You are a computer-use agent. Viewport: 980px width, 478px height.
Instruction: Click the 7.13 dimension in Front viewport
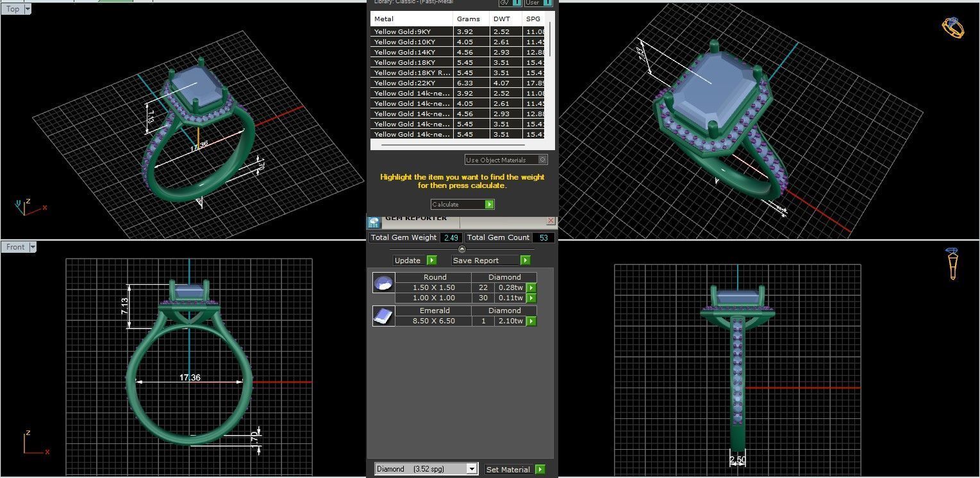(125, 306)
